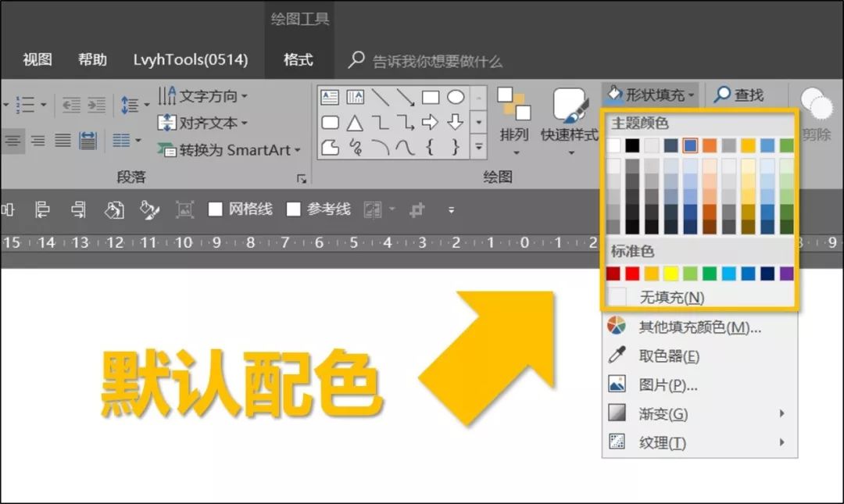Click the 查找 button

tap(739, 95)
